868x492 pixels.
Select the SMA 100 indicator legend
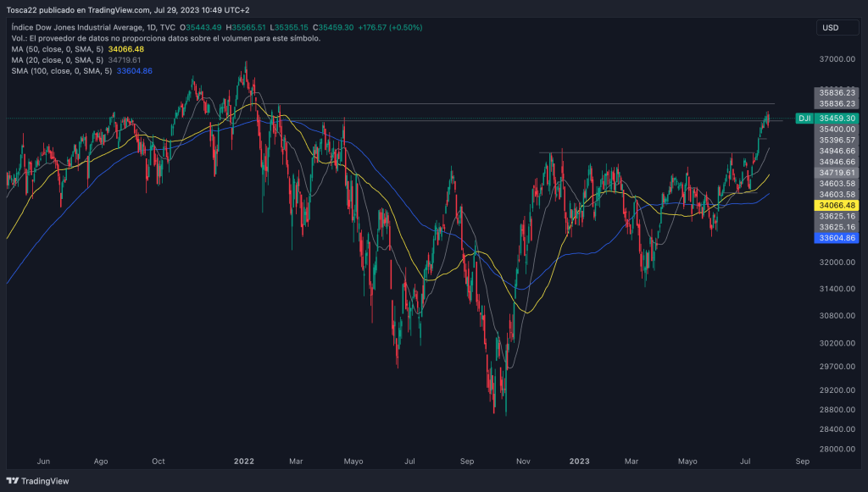coord(81,71)
